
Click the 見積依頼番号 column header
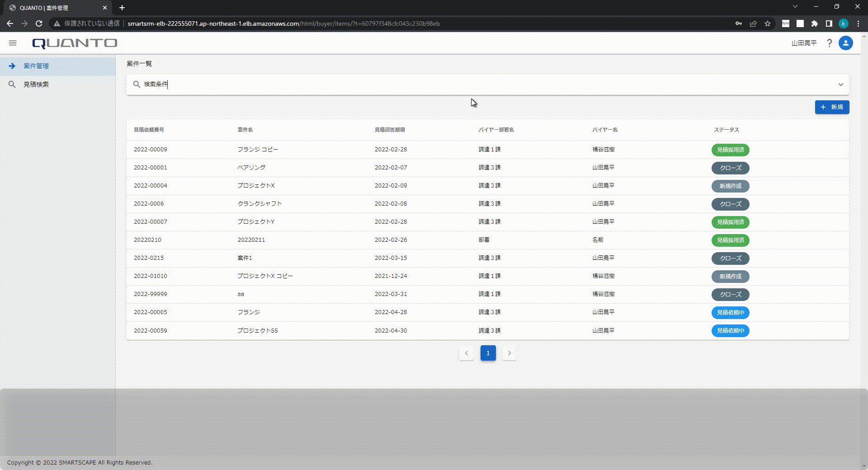(x=149, y=130)
